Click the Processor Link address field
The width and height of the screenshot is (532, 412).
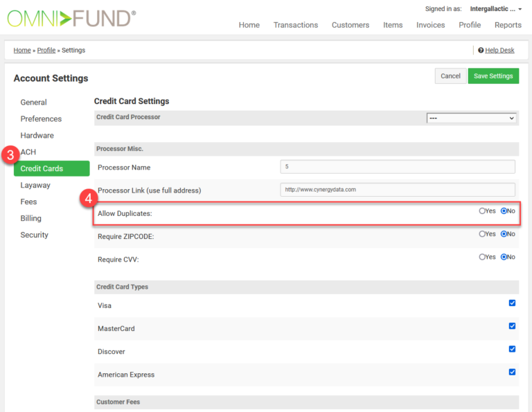point(398,190)
